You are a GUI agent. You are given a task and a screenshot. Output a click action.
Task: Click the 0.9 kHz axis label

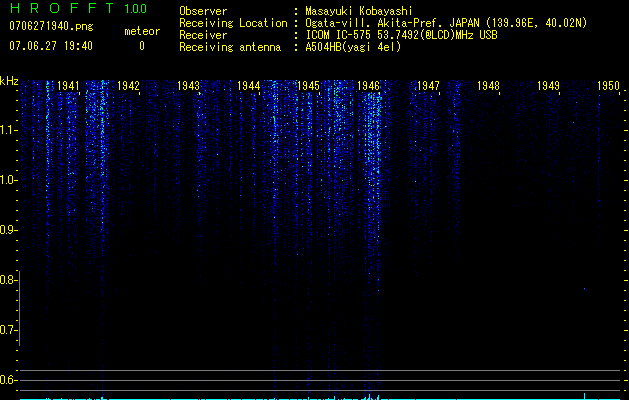[x=7, y=230]
